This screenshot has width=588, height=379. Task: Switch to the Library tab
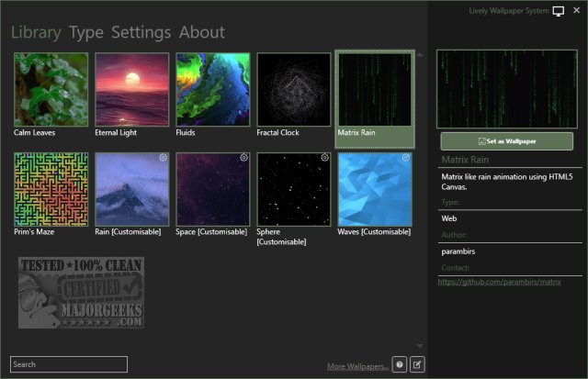(36, 32)
